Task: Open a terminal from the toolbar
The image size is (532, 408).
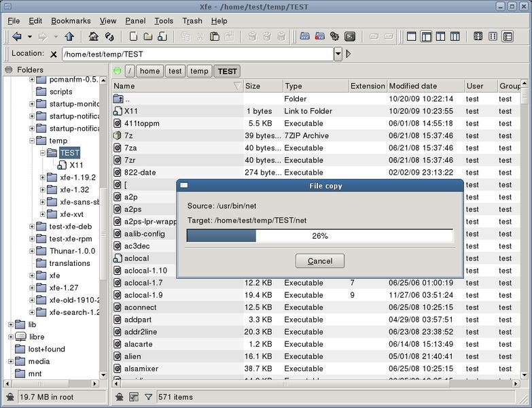Action: (x=350, y=36)
